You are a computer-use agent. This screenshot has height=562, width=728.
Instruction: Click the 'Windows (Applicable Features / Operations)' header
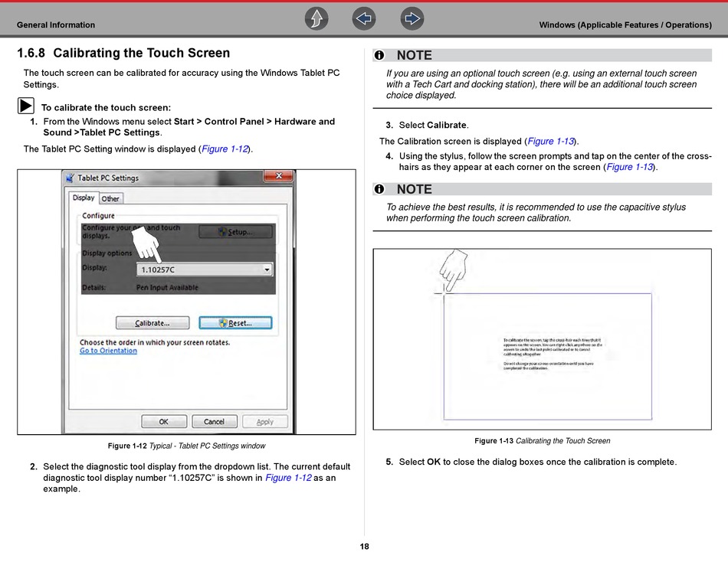click(x=625, y=25)
